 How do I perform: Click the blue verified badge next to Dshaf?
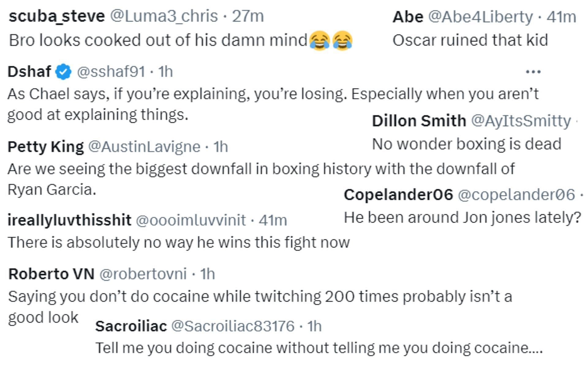click(x=63, y=72)
